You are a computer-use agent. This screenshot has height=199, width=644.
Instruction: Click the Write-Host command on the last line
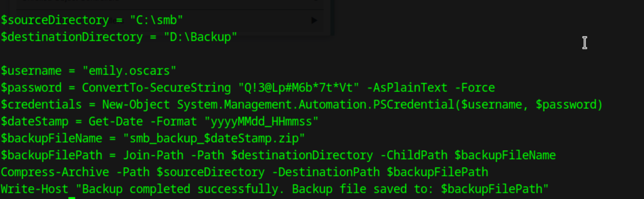(35, 189)
